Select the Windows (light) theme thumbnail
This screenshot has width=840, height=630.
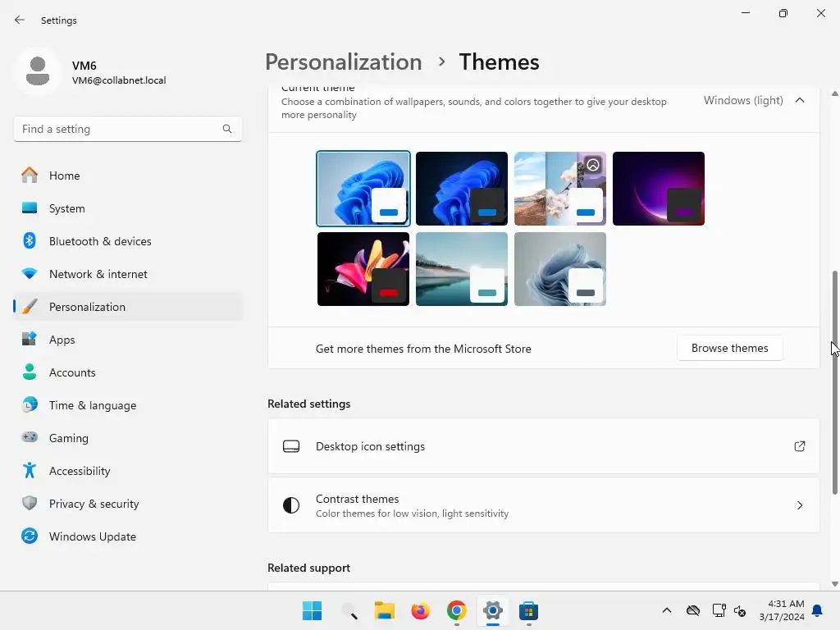(363, 189)
